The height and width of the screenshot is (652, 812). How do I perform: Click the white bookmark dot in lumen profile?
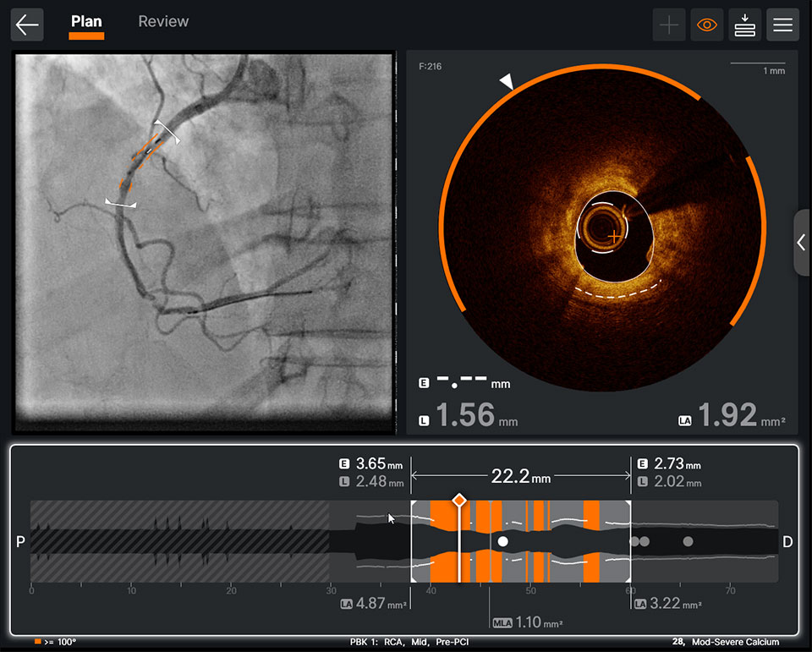point(502,542)
